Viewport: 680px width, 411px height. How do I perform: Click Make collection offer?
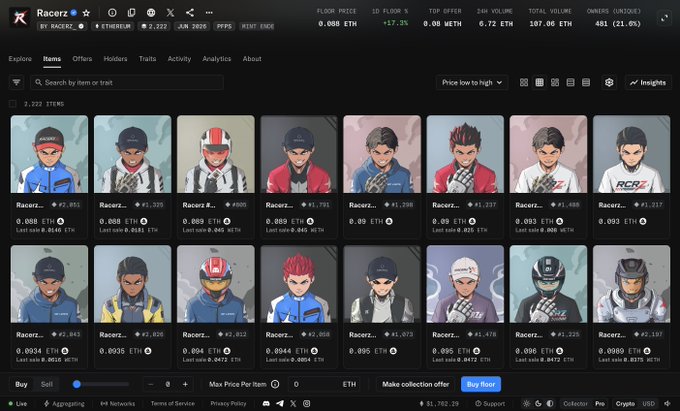tap(415, 384)
